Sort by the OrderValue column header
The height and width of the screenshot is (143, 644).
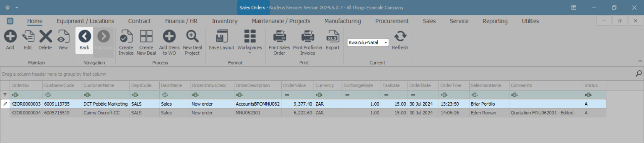point(294,85)
